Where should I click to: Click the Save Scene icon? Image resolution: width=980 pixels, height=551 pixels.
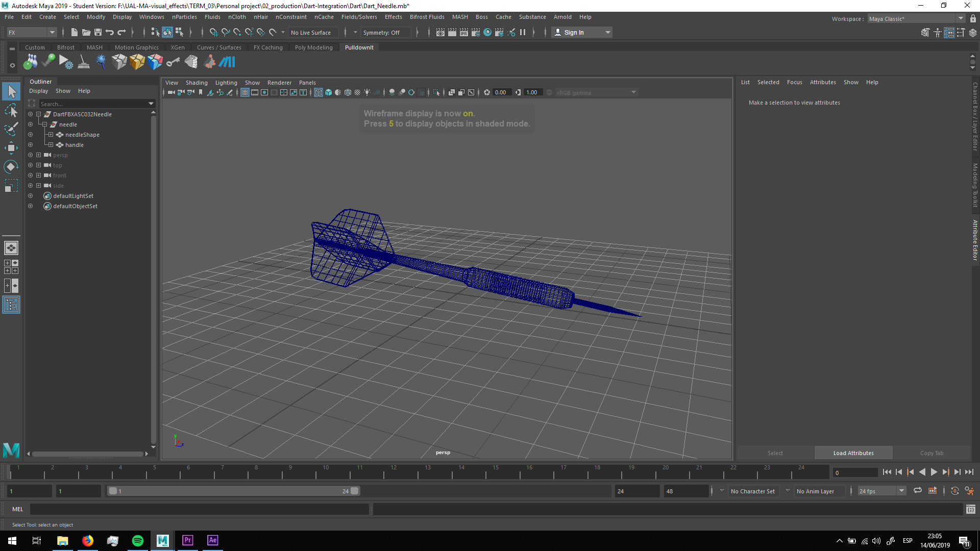coord(98,32)
